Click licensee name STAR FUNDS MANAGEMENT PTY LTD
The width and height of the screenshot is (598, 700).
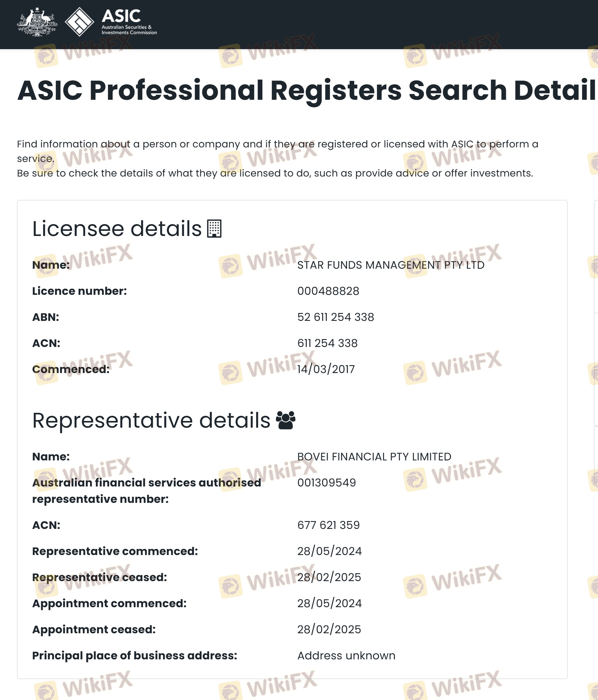391,265
